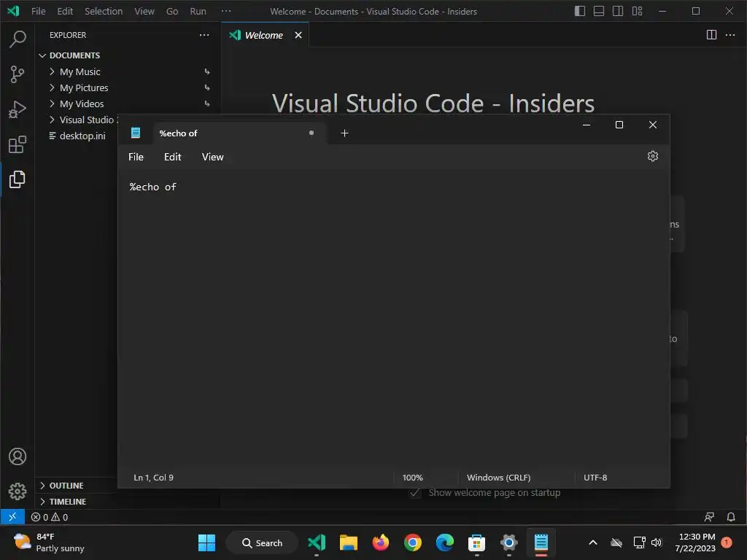The height and width of the screenshot is (560, 747).
Task: Open VS Code notifications bell
Action: [x=731, y=517]
